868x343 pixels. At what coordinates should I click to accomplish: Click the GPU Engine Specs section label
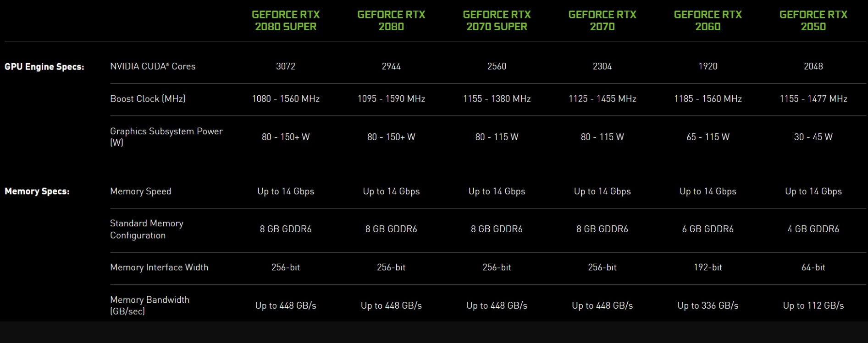44,67
